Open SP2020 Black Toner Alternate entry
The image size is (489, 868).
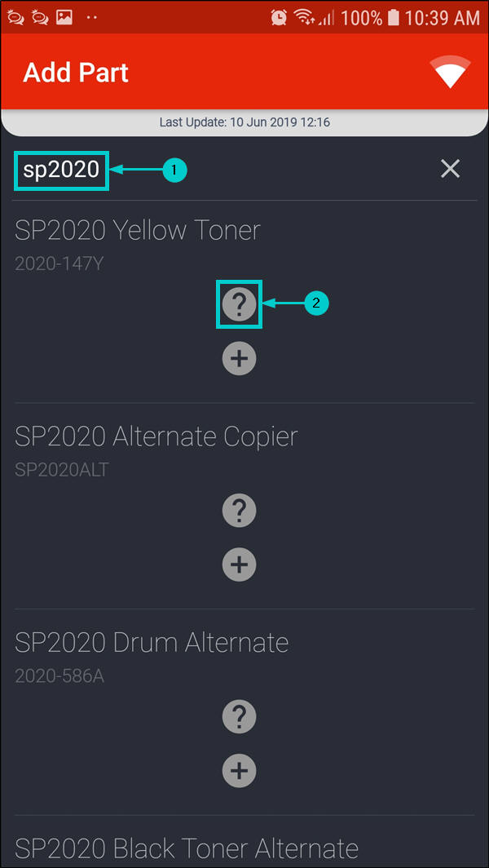(187, 848)
